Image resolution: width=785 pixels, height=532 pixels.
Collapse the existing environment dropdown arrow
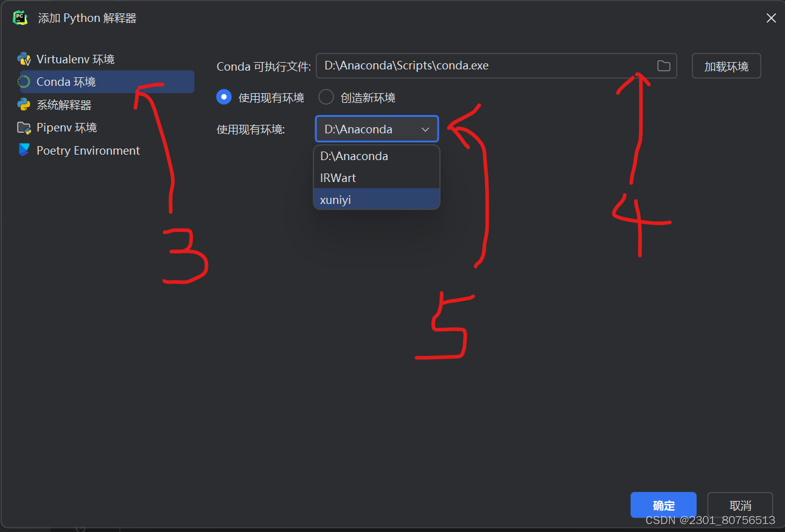(x=425, y=129)
